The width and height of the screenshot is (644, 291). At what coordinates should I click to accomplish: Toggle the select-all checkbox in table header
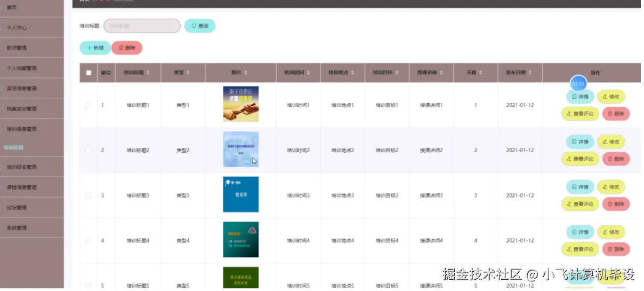[88, 73]
